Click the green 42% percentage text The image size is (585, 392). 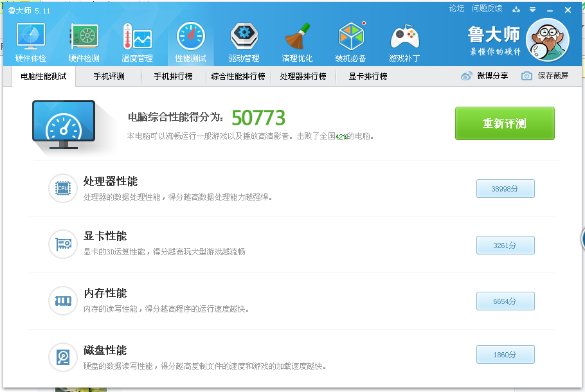[x=341, y=137]
